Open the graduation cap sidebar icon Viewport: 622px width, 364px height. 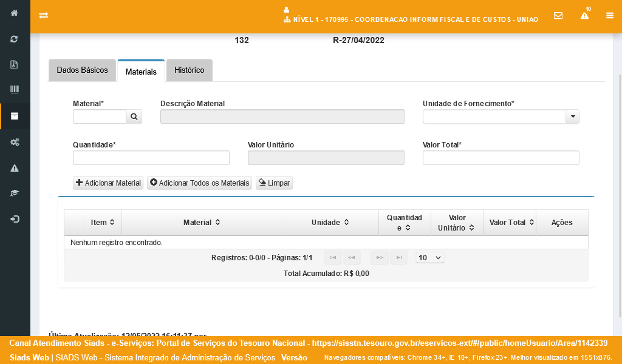pos(15,194)
